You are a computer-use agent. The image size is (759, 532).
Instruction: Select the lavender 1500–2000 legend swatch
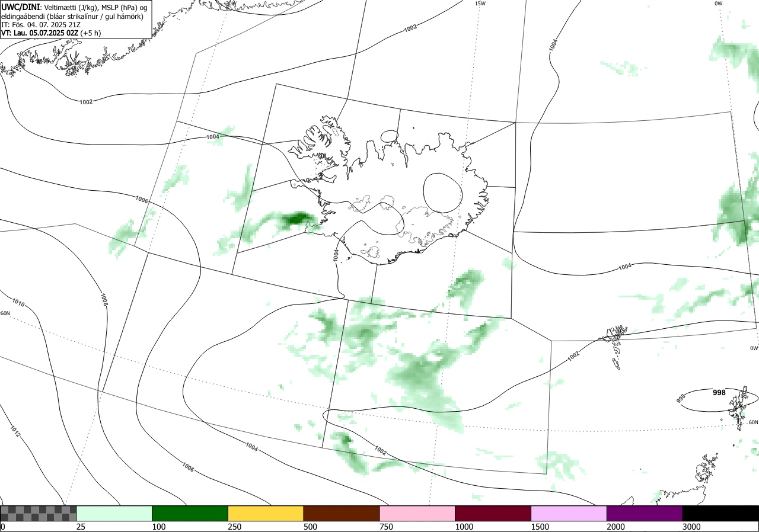click(569, 513)
